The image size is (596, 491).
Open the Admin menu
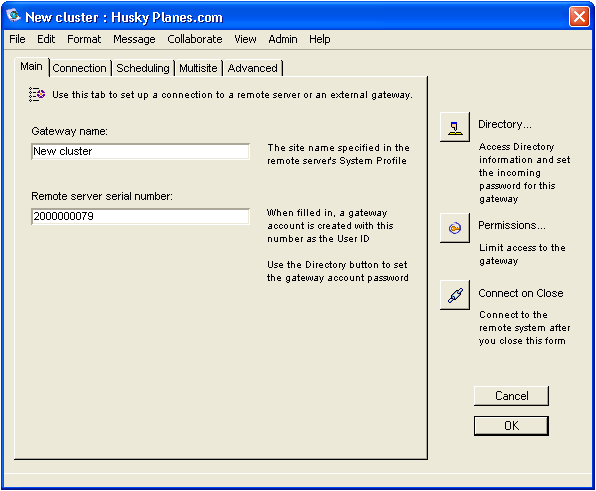(x=283, y=39)
